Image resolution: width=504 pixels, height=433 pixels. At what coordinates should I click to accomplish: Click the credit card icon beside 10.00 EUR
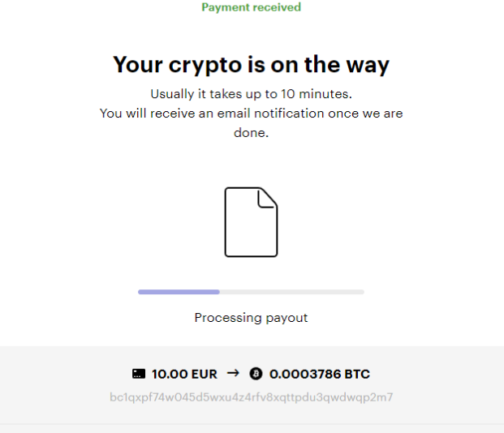click(139, 374)
